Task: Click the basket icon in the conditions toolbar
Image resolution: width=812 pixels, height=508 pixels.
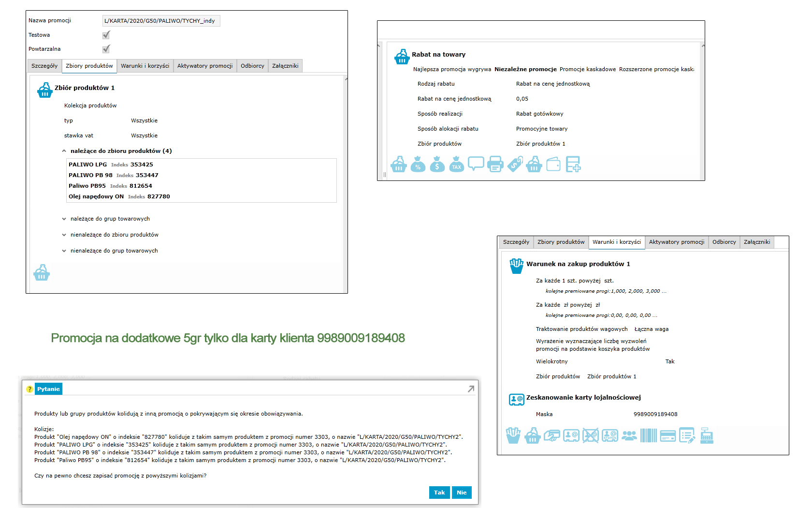Action: [533, 436]
